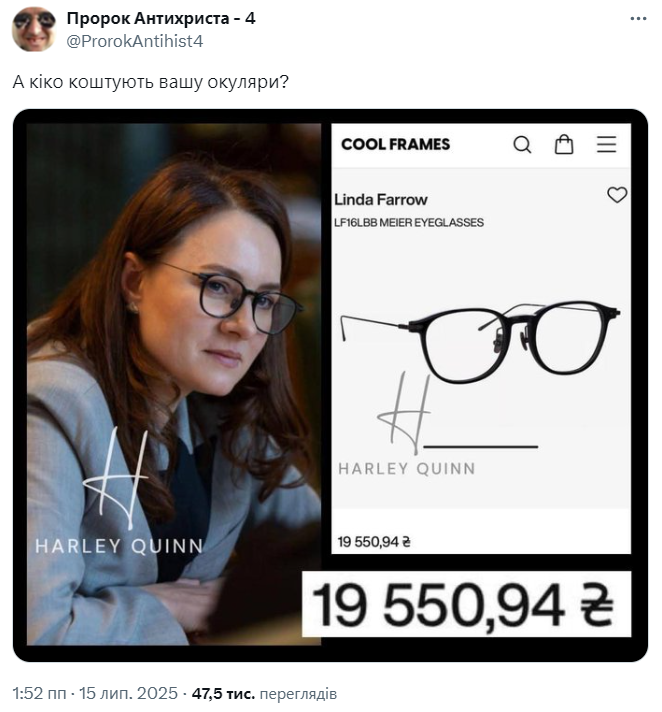Click the black eyeglasses product image
662x712 pixels.
click(480, 341)
